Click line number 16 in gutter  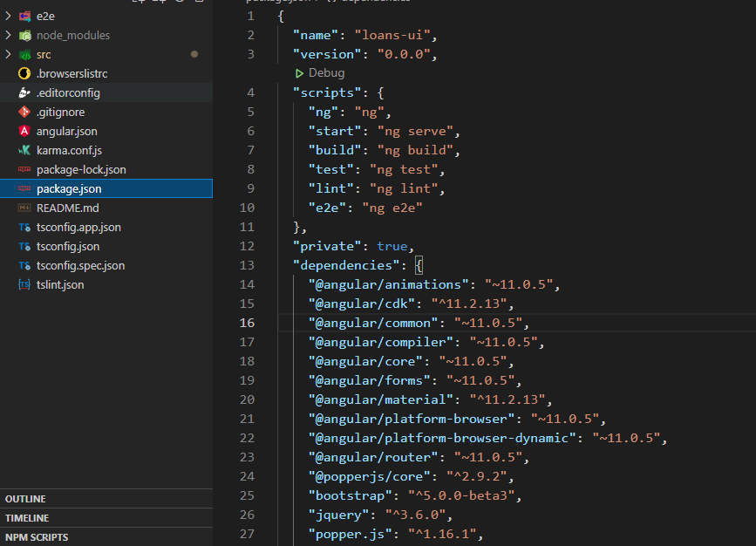point(247,323)
